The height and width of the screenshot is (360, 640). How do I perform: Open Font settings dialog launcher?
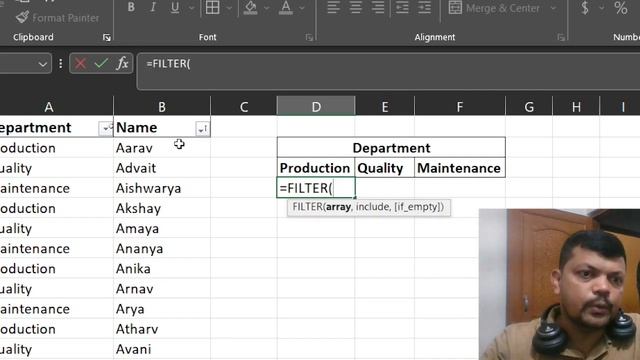(309, 38)
